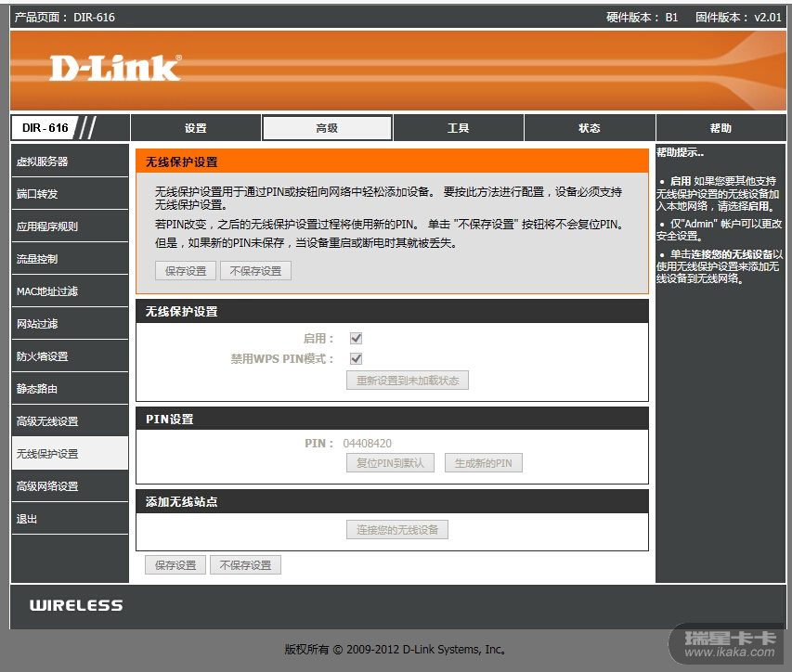Click the top 不保存设置 button

[255, 271]
